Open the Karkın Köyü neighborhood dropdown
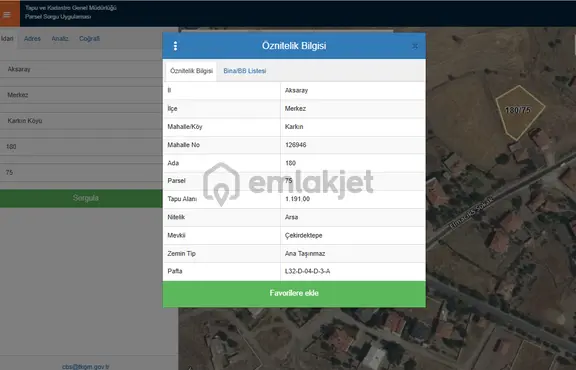This screenshot has height=370, width=576. (x=81, y=121)
